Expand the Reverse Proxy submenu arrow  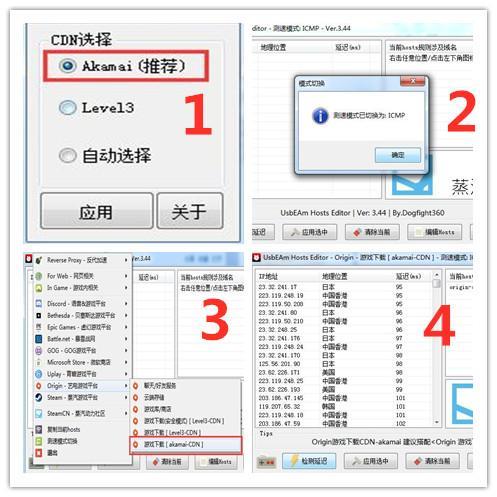click(x=126, y=260)
